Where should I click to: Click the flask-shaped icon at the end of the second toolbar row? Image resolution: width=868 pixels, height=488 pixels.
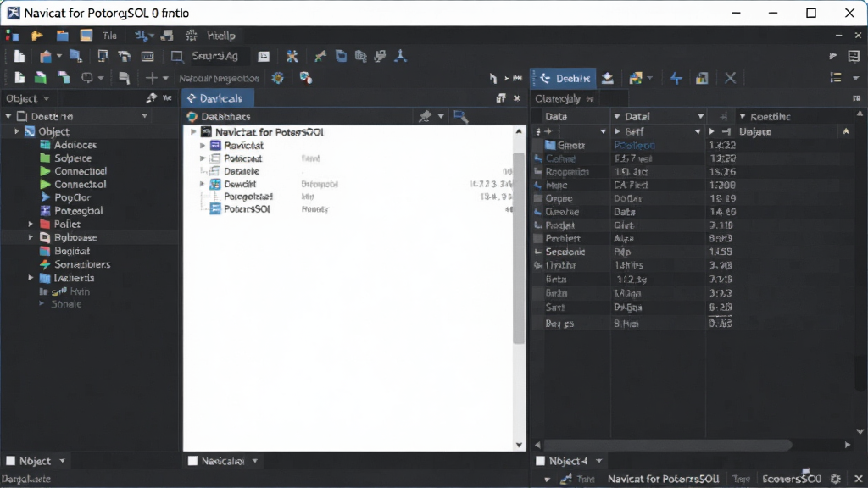click(400, 56)
